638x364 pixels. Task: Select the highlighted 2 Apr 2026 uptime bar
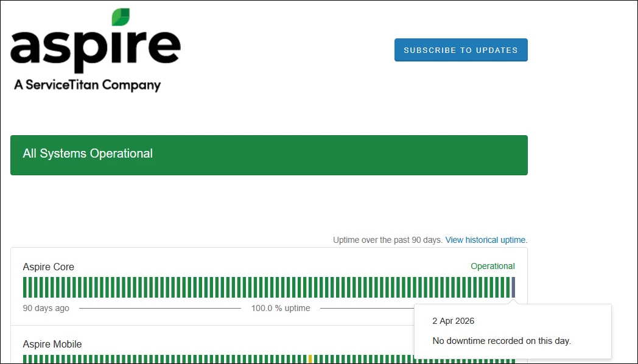point(513,287)
